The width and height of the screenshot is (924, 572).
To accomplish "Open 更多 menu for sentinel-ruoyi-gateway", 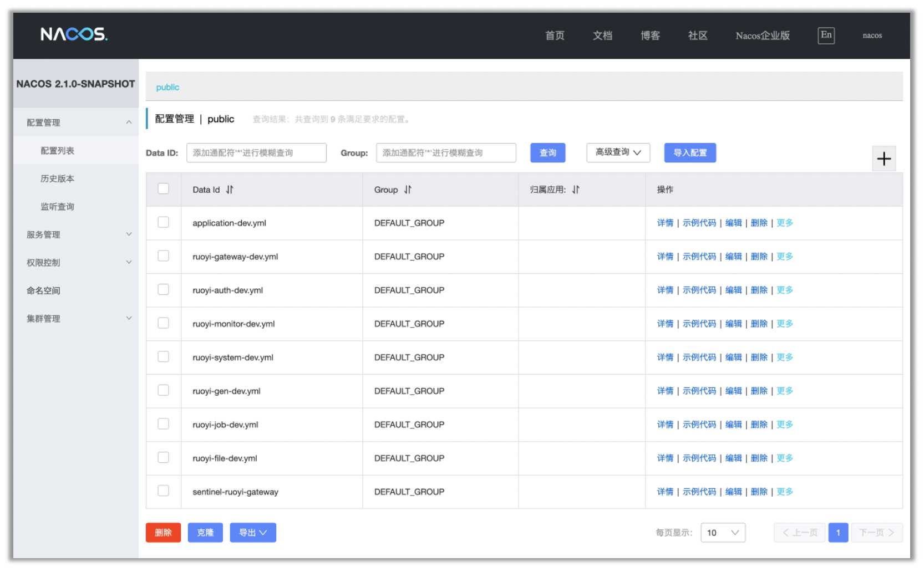I will (x=784, y=492).
